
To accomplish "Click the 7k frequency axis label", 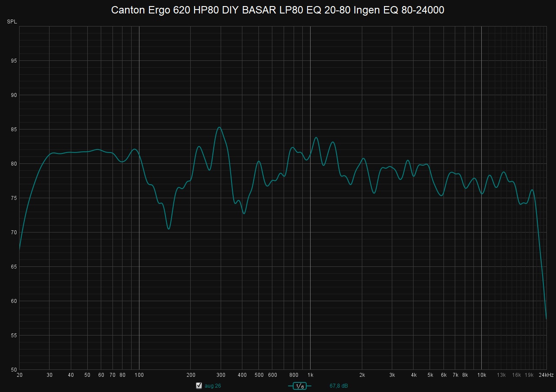I will 455,375.
